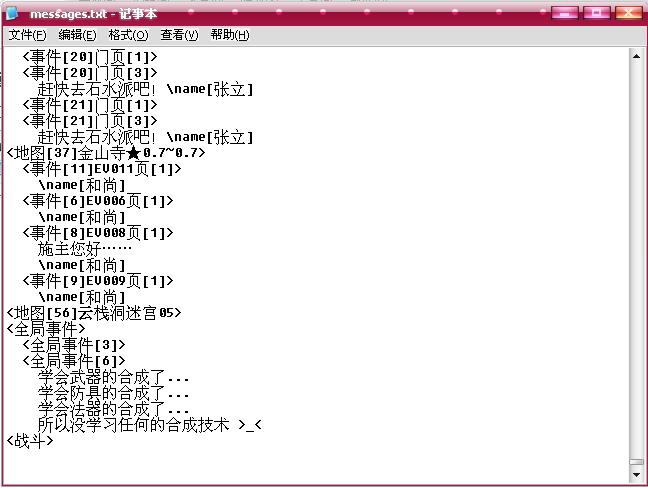
Task: Open the 查看(V) menu
Action: coord(179,35)
